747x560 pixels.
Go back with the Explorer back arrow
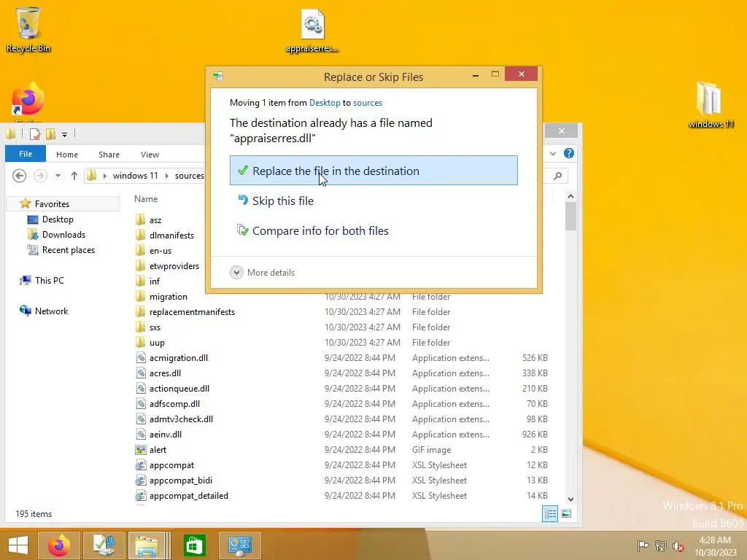click(19, 176)
